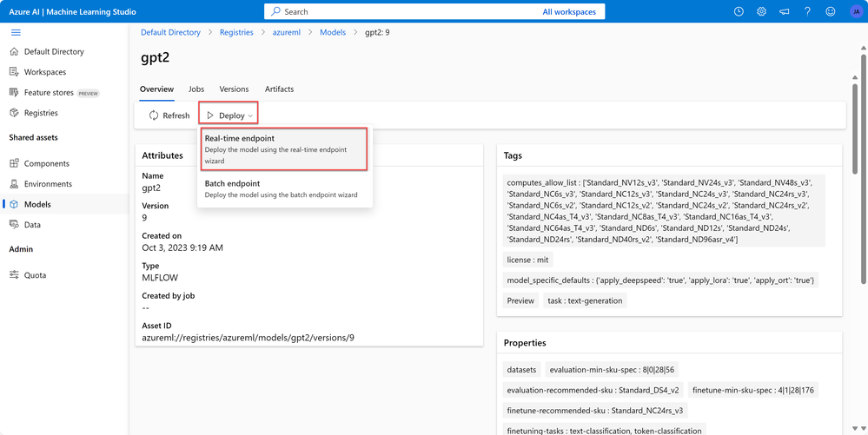Click the Asset ID value azureml://registries/azureml/models/gpt2/versions/9

point(248,337)
